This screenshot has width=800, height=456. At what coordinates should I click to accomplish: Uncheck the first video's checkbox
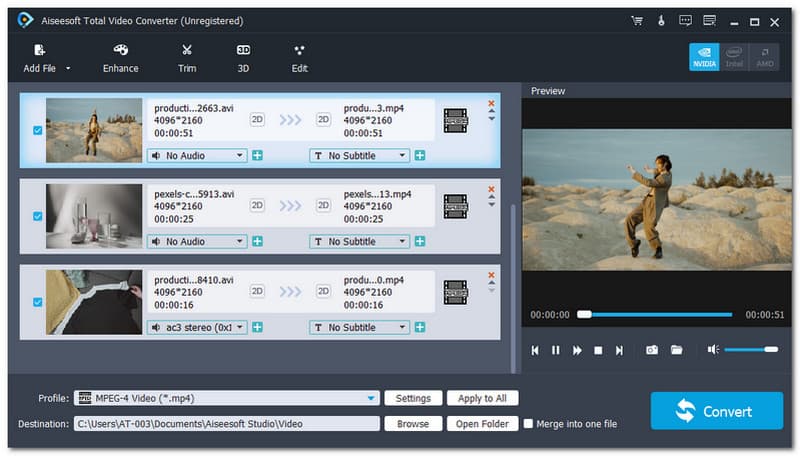pyautogui.click(x=38, y=130)
